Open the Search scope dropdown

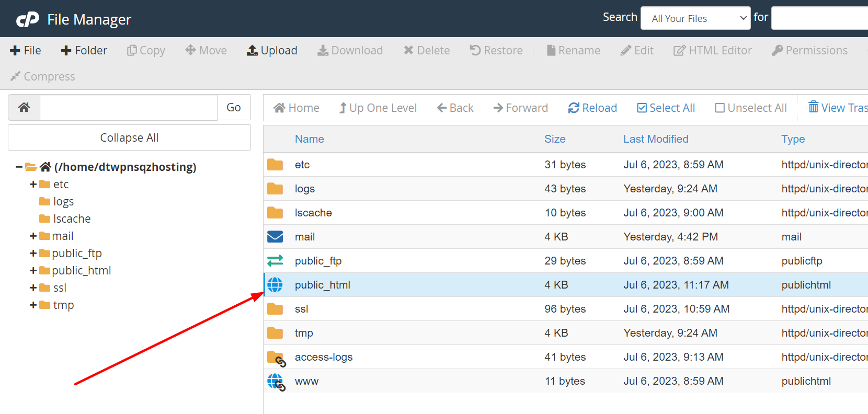pyautogui.click(x=696, y=18)
